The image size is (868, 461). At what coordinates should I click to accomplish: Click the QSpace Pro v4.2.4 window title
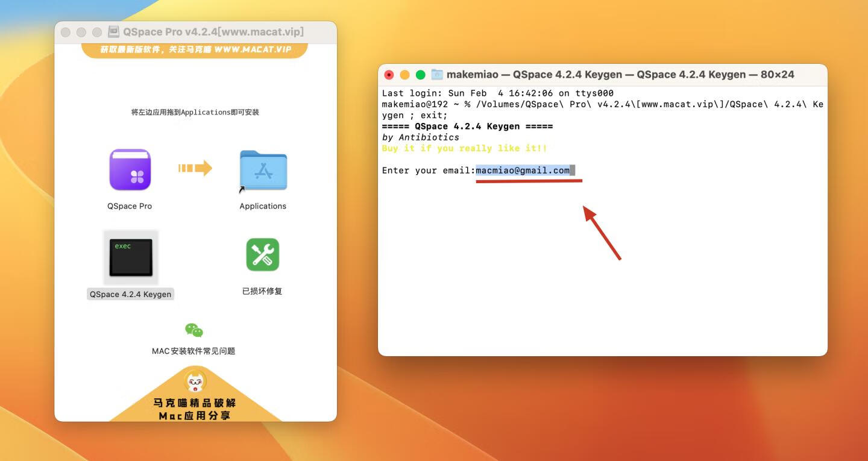213,32
